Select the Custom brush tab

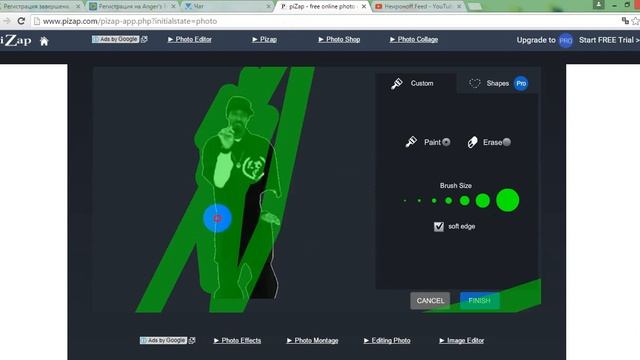click(x=415, y=84)
